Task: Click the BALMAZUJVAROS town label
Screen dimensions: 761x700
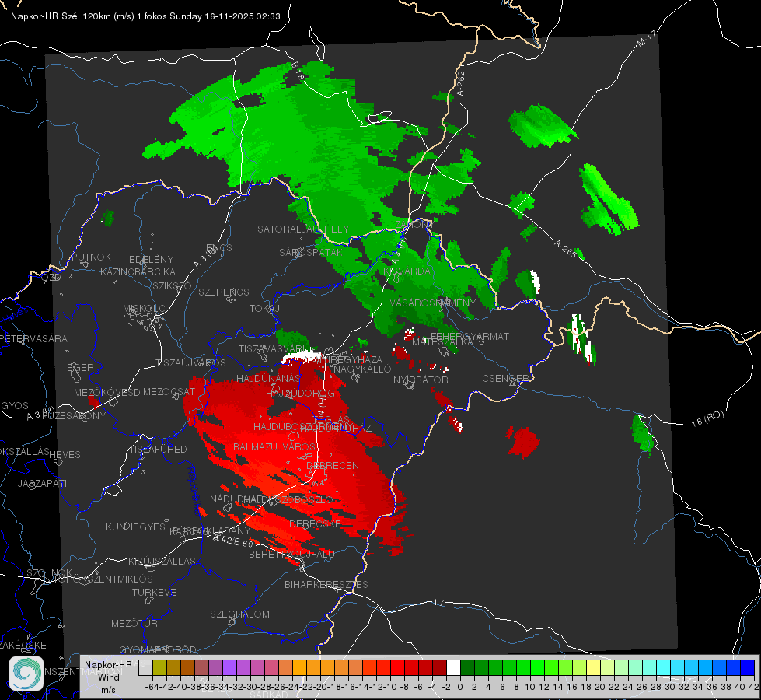Action: (x=274, y=446)
